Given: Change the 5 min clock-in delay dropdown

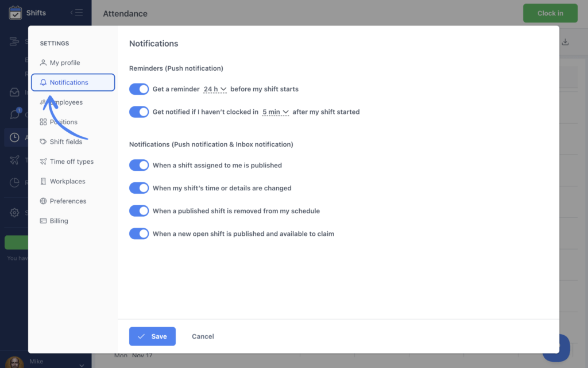Looking at the screenshot, I should 275,112.
